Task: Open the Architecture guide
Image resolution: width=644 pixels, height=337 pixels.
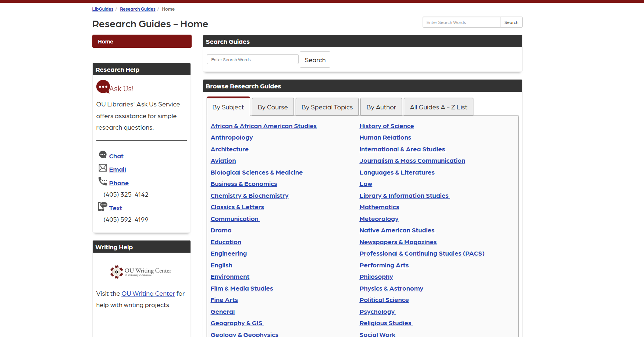Action: [230, 149]
